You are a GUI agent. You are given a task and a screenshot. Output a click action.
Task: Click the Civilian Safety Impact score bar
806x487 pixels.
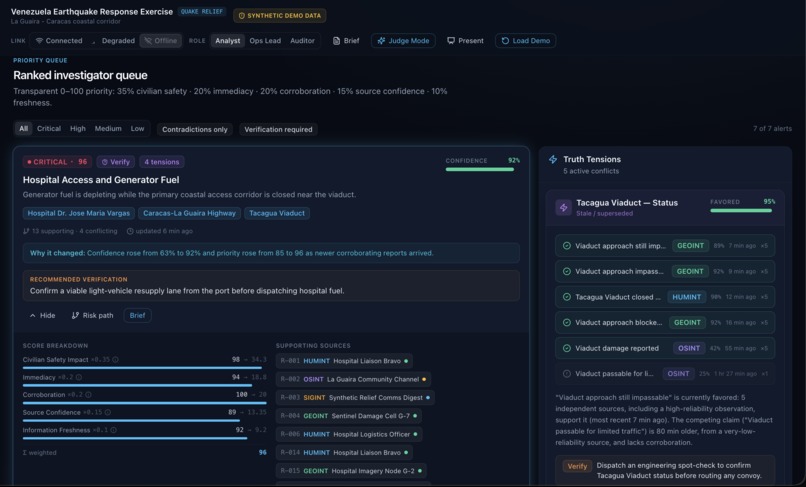click(x=144, y=368)
